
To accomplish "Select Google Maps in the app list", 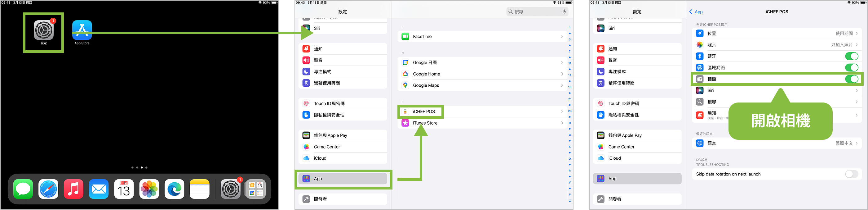I will pos(426,85).
